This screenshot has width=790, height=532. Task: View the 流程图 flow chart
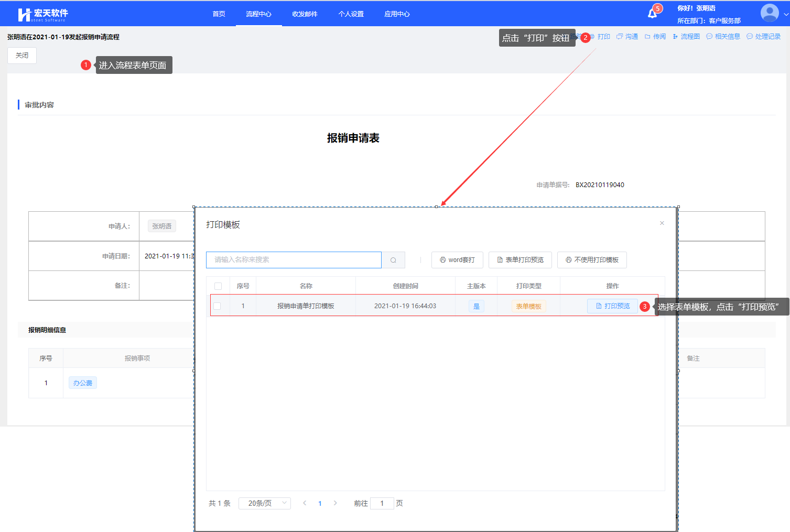(686, 37)
